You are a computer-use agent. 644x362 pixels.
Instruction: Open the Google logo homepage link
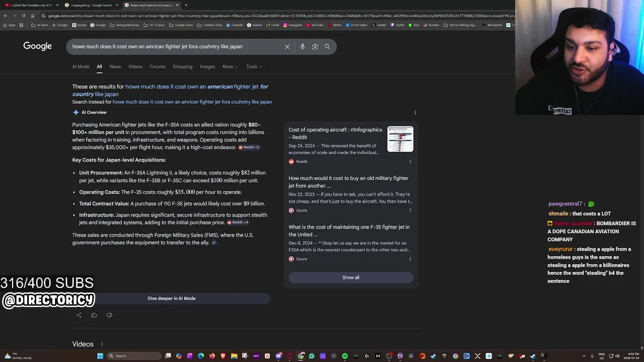(x=37, y=46)
